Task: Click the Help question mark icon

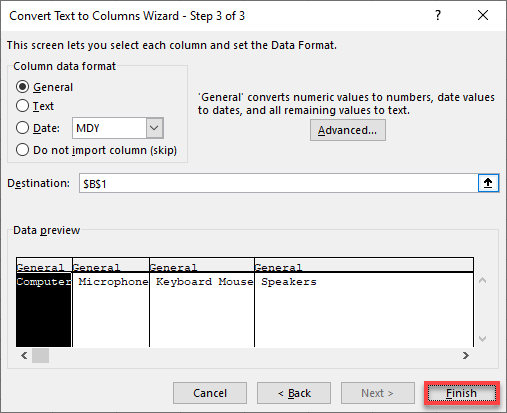Action: [438, 15]
